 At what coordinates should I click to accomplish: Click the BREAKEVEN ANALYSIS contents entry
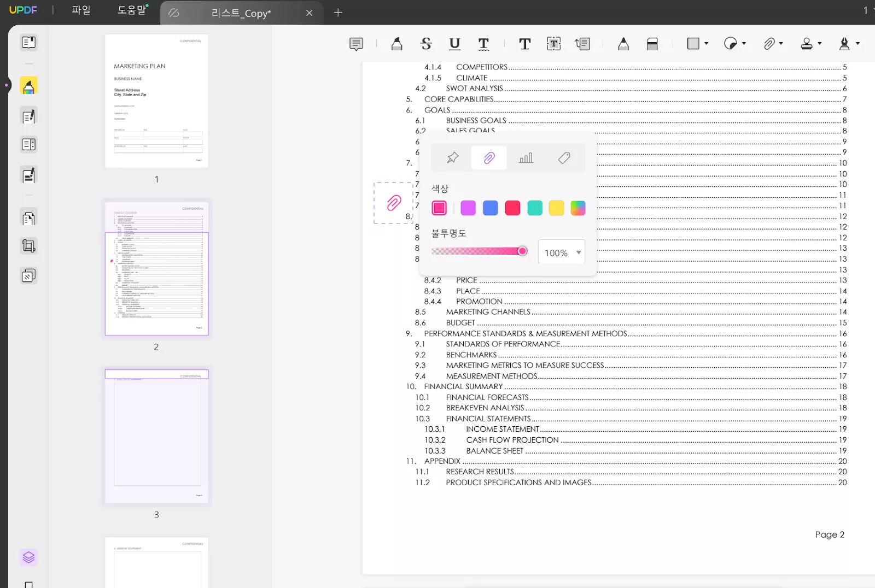[485, 408]
